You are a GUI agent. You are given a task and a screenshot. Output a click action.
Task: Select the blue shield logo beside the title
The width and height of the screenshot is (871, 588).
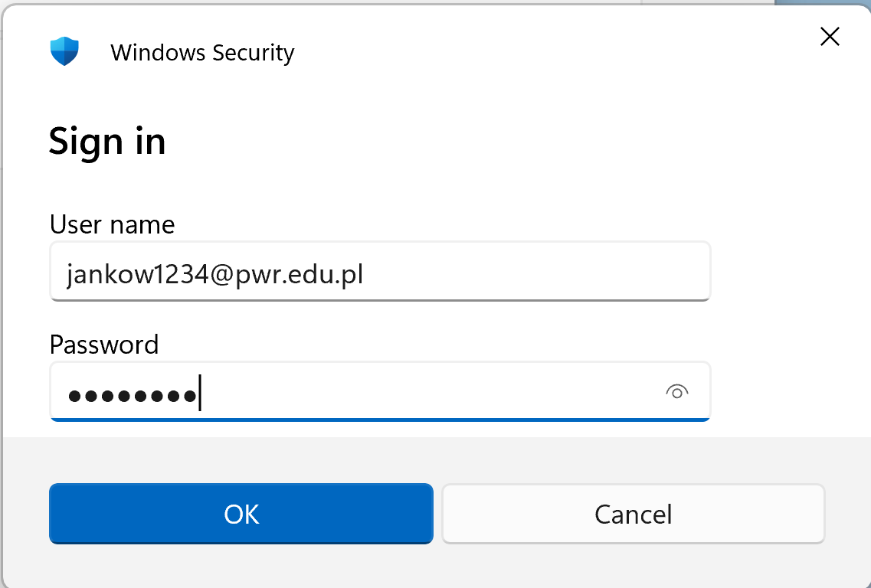click(64, 51)
